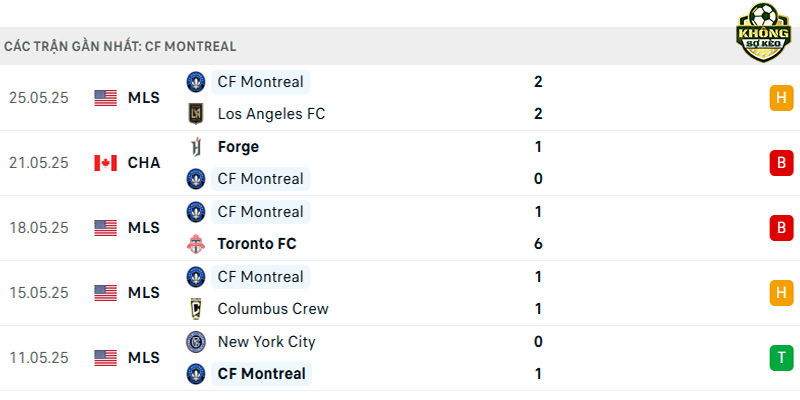Viewport: 800px width, 400px height.
Task: Click the Canada flag beside CHA
Action: coord(106,163)
